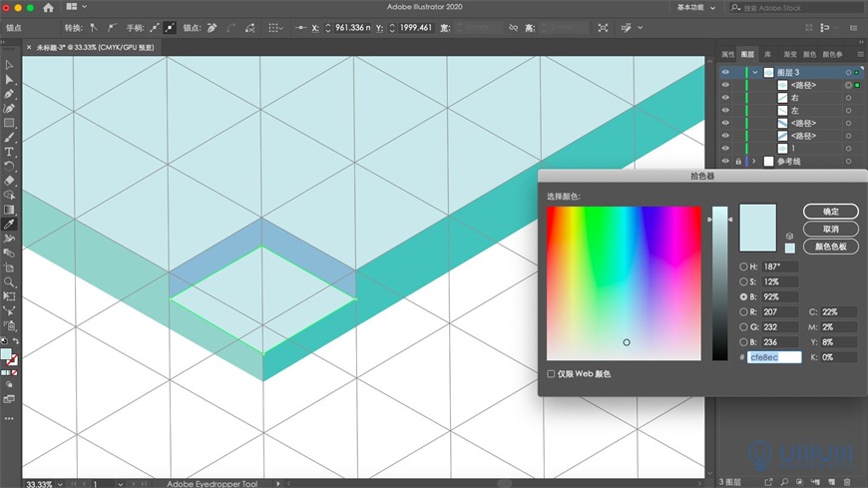
Task: Select the Type tool
Action: tap(9, 151)
